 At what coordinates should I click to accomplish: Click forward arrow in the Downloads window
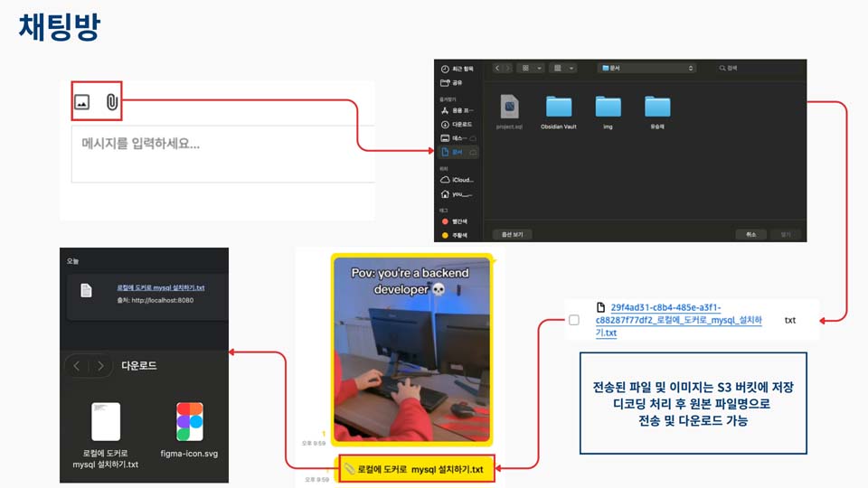tap(100, 366)
